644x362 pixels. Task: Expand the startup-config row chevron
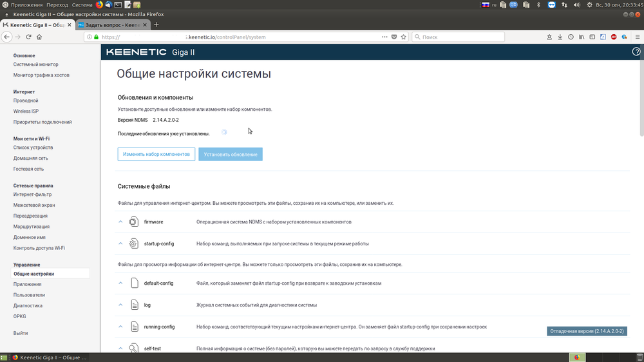click(121, 243)
